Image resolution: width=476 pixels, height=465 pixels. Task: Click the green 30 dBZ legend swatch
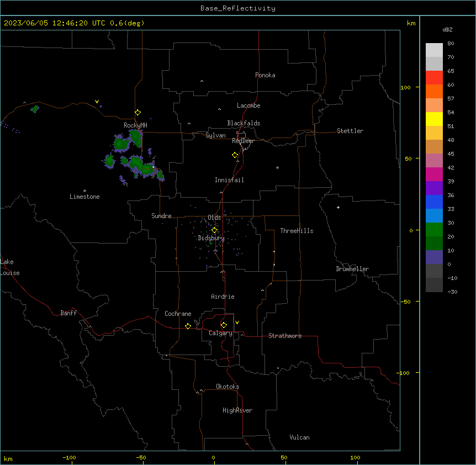pyautogui.click(x=434, y=230)
